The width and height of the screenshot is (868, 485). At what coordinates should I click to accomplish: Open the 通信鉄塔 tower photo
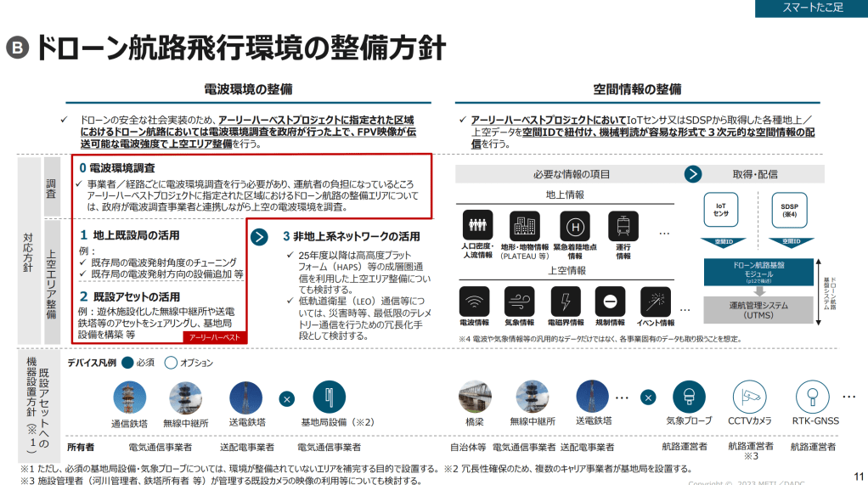130,397
